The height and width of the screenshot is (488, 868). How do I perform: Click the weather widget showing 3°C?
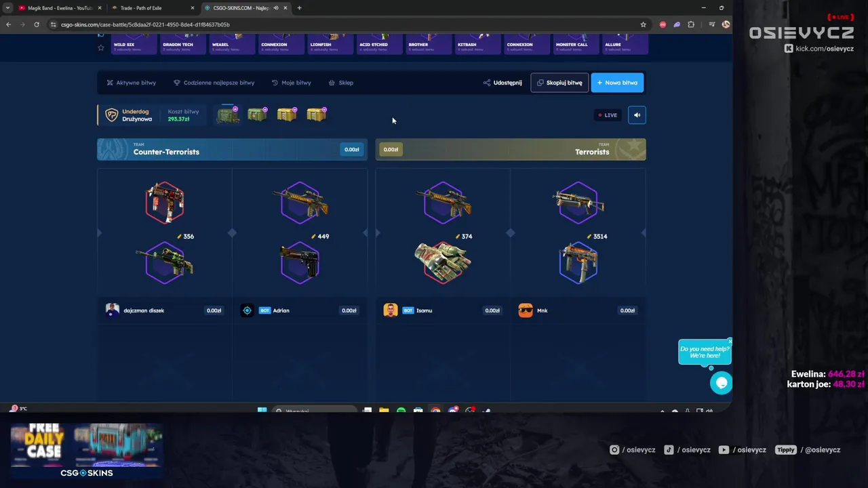(x=18, y=409)
